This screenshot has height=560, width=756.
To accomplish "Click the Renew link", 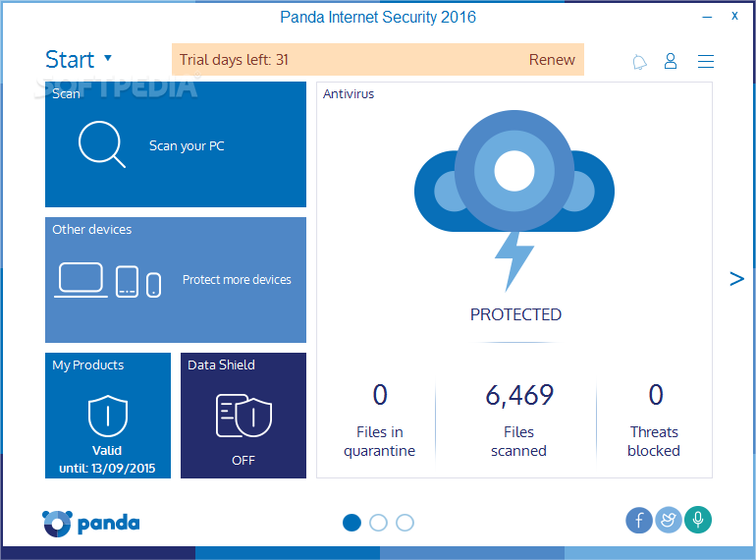I will tap(552, 60).
